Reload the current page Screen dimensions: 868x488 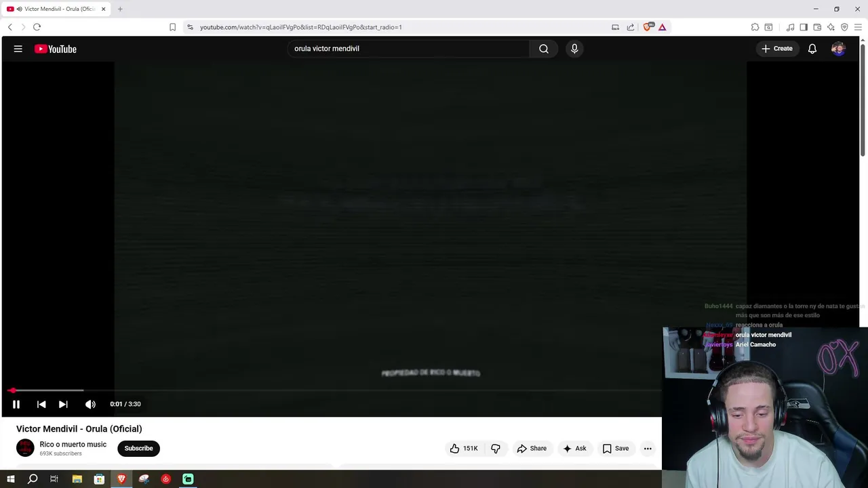pyautogui.click(x=37, y=27)
